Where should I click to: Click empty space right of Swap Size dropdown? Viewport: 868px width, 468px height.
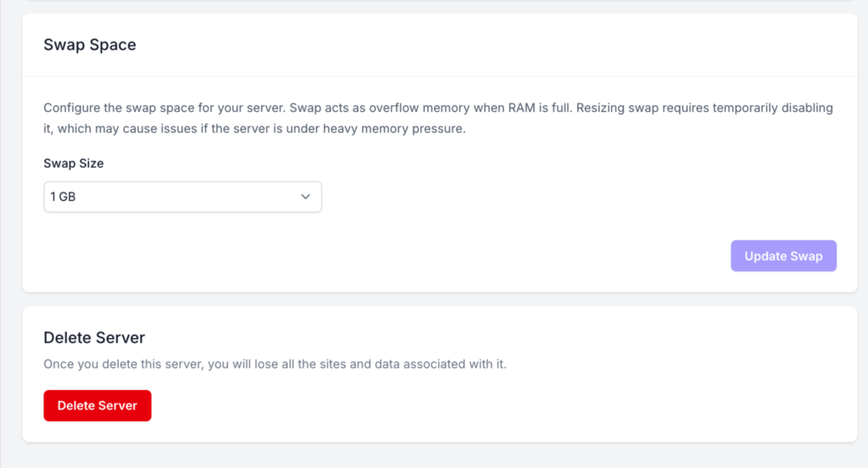551,197
